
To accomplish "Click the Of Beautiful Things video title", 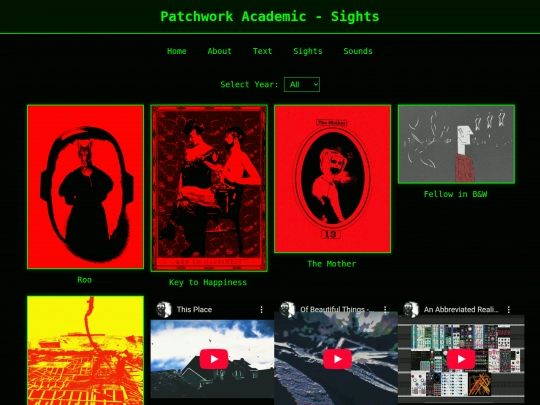I will tap(336, 309).
